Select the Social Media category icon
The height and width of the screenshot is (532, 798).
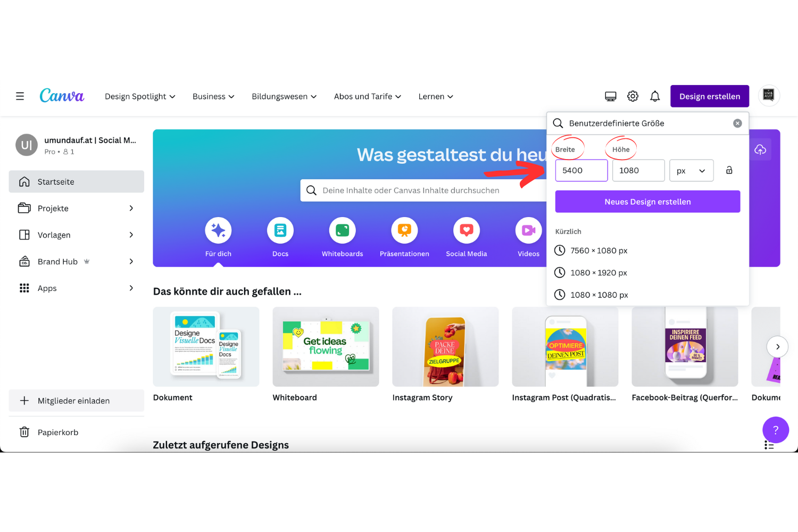[467, 231]
